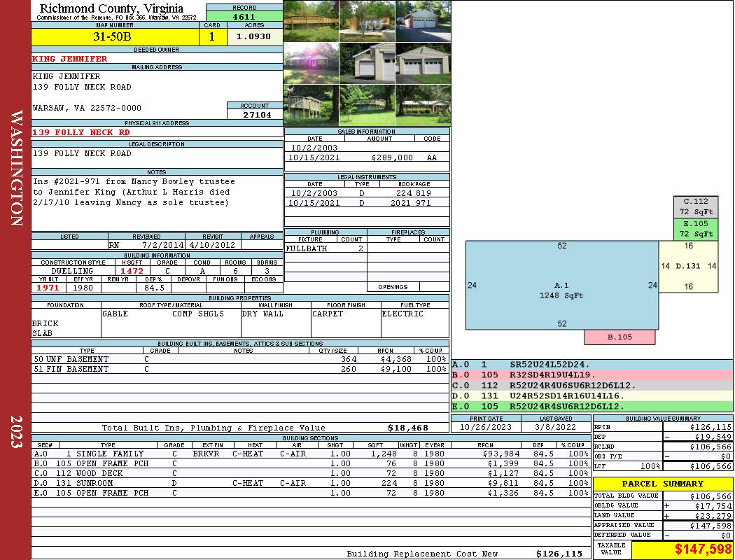Click the account number 27104 box
Screen dimensions: 735x560
coord(255,115)
